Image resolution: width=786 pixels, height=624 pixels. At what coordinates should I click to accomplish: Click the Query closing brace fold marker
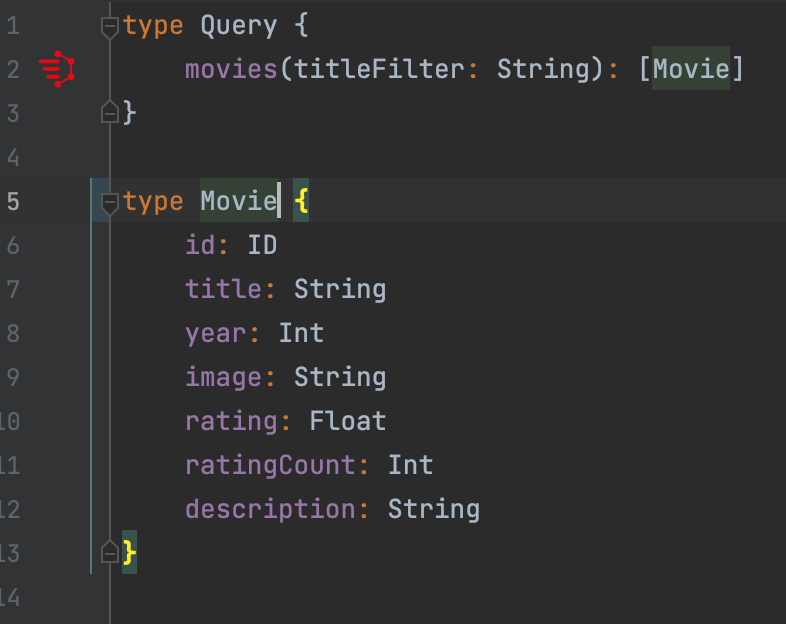(x=110, y=113)
